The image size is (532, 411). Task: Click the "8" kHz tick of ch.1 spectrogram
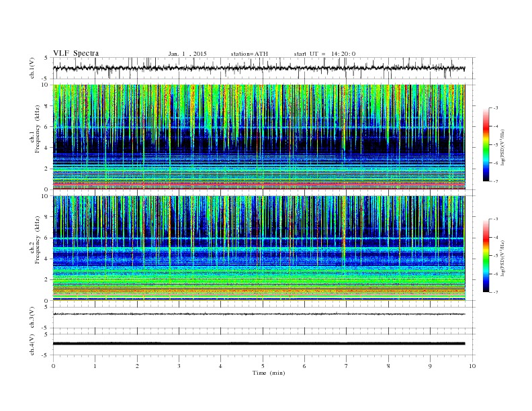[46, 106]
